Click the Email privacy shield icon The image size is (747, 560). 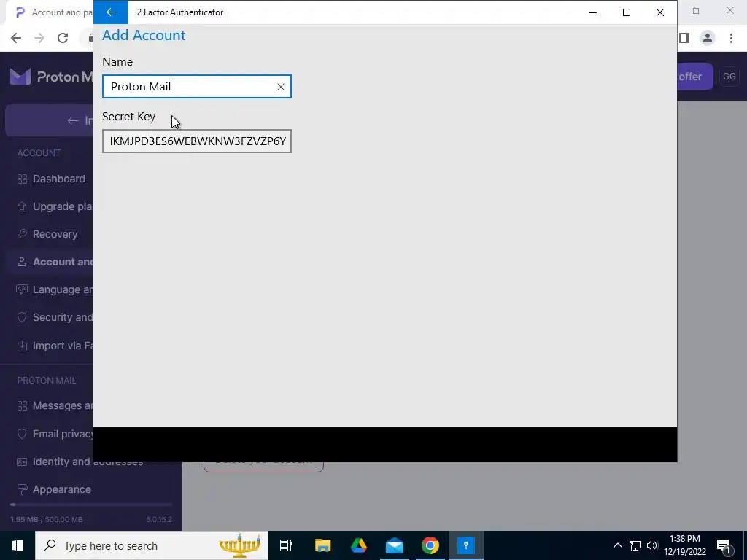[x=22, y=434]
